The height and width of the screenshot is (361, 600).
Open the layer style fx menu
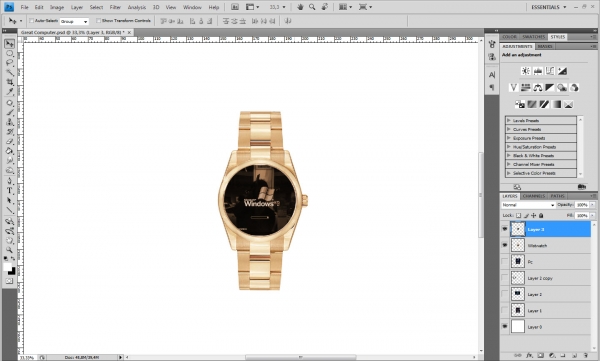pyautogui.click(x=529, y=356)
